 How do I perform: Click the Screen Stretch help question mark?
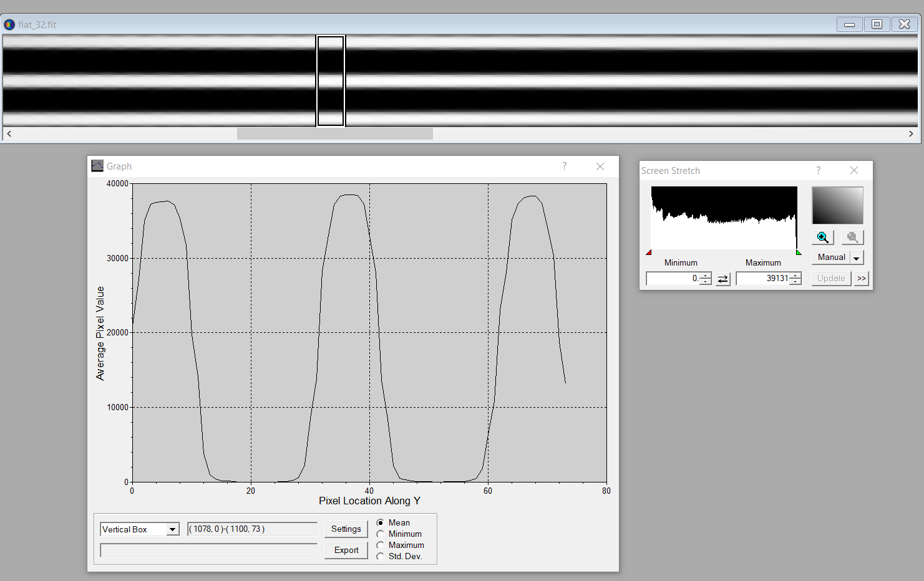818,171
